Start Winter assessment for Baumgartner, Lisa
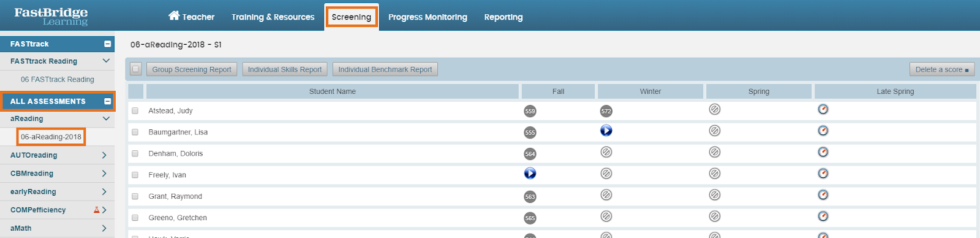Viewport: 980px width, 238px height. 606,131
